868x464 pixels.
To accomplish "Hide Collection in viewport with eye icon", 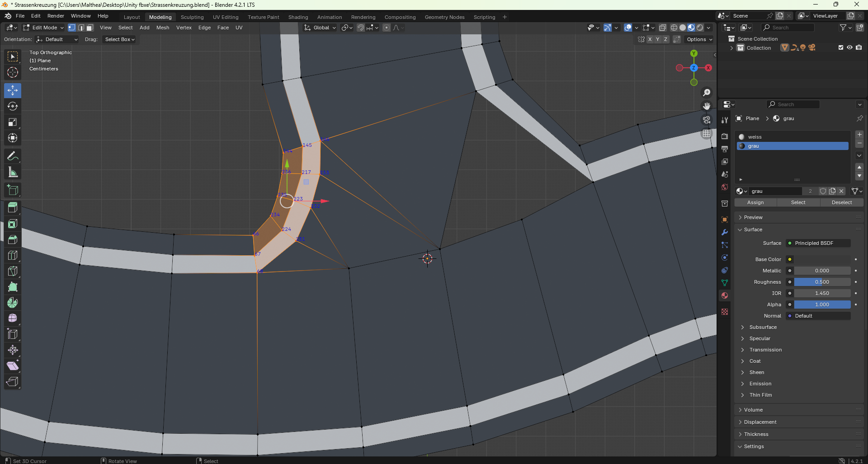I will click(x=849, y=47).
